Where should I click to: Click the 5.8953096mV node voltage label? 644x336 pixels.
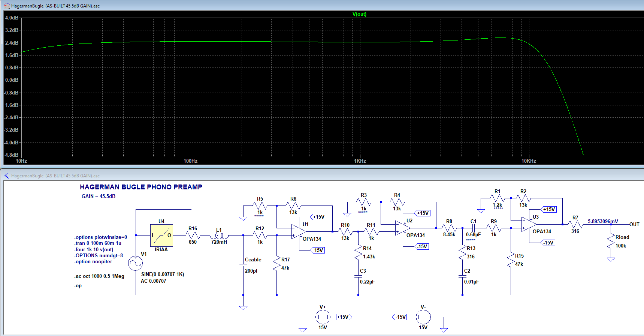(603, 221)
